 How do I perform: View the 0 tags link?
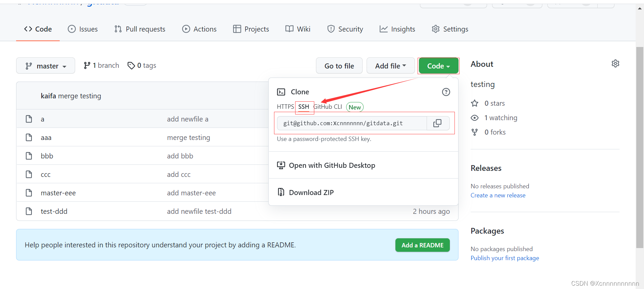[x=142, y=65]
